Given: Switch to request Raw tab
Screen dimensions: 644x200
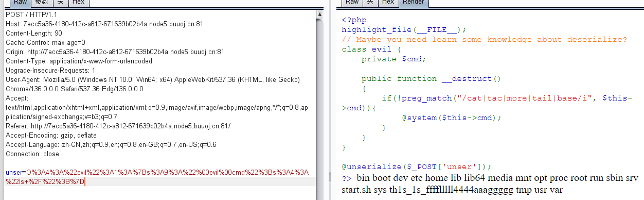Looking at the screenshot, I should point(21,3).
